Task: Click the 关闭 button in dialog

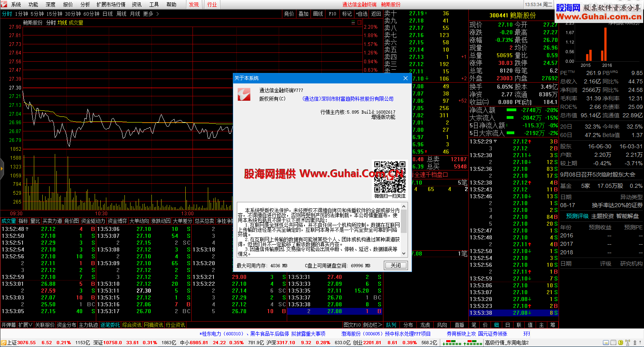Action: tap(396, 265)
